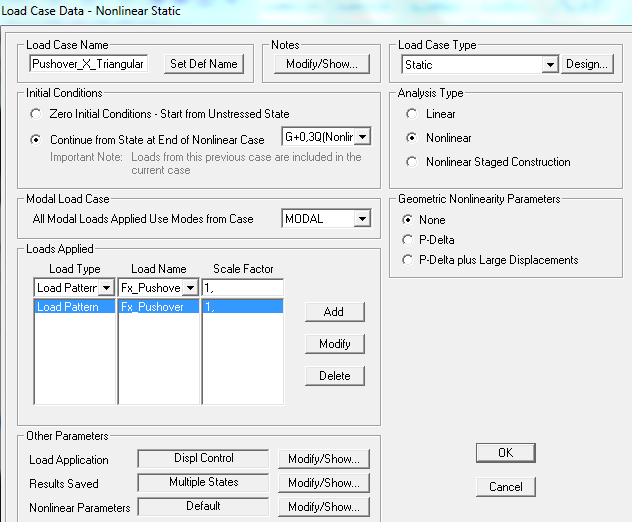Open Results Saved Modify/Show
The height and width of the screenshot is (522, 632).
pos(324,483)
